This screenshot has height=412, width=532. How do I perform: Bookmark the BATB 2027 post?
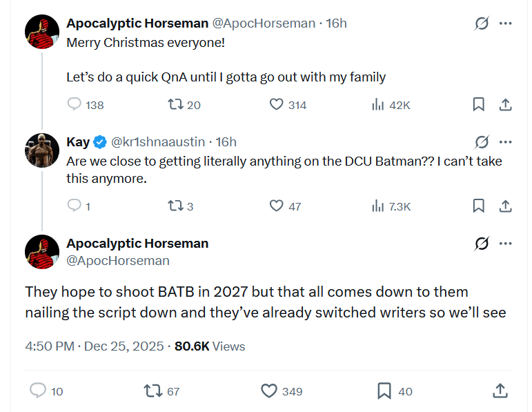[x=384, y=391]
